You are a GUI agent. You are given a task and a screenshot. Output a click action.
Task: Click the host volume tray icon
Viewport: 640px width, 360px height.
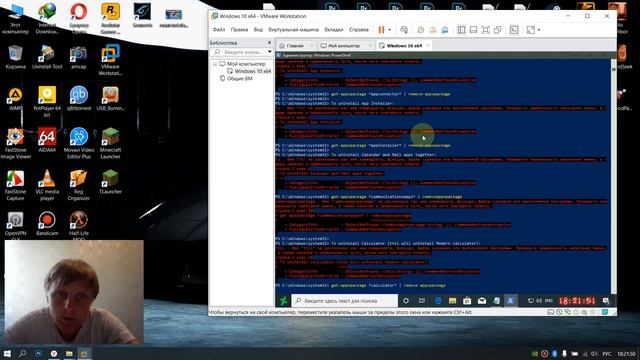pyautogui.click(x=594, y=354)
